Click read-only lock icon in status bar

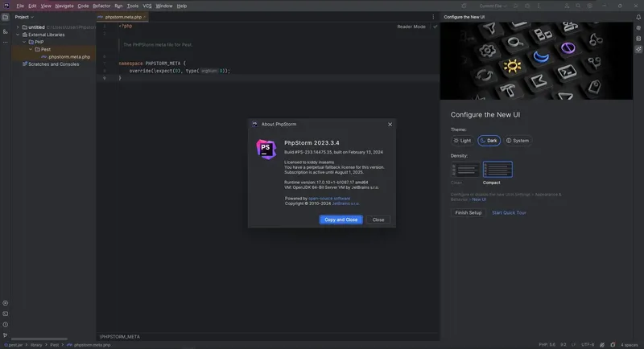602,345
